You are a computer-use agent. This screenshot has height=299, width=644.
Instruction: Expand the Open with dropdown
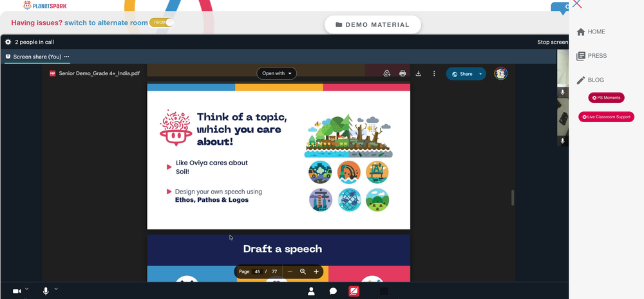[x=276, y=73]
